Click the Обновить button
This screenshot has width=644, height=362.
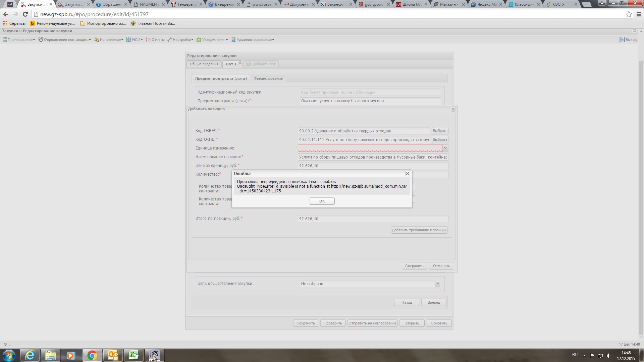tap(439, 323)
